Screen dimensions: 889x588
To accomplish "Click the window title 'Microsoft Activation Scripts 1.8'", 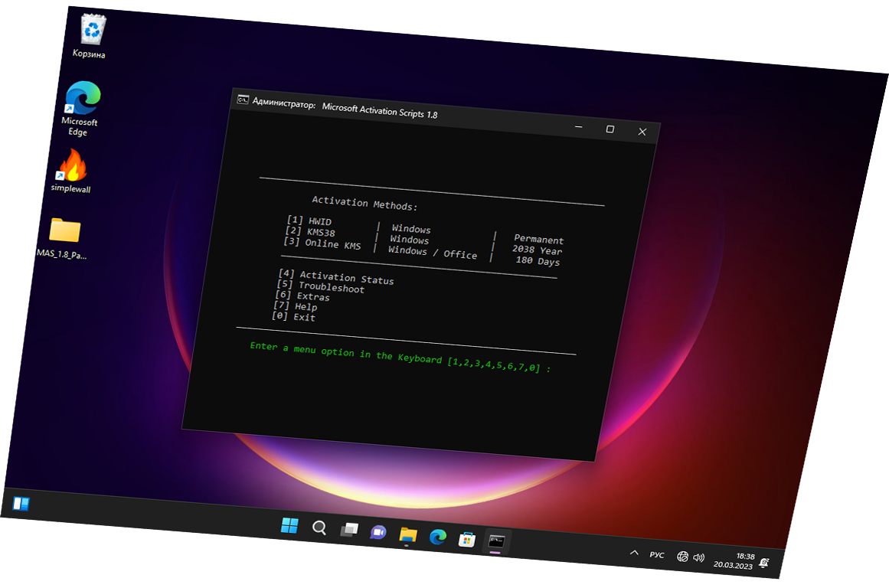I will (379, 110).
